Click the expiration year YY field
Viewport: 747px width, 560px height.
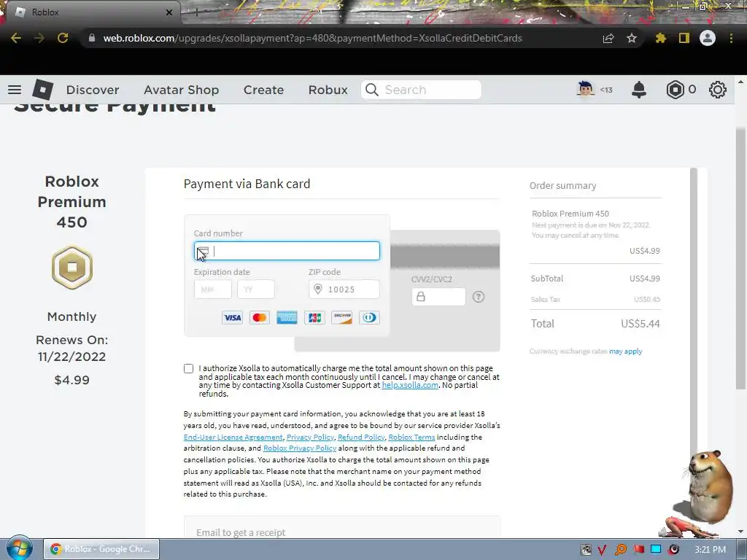pos(256,289)
